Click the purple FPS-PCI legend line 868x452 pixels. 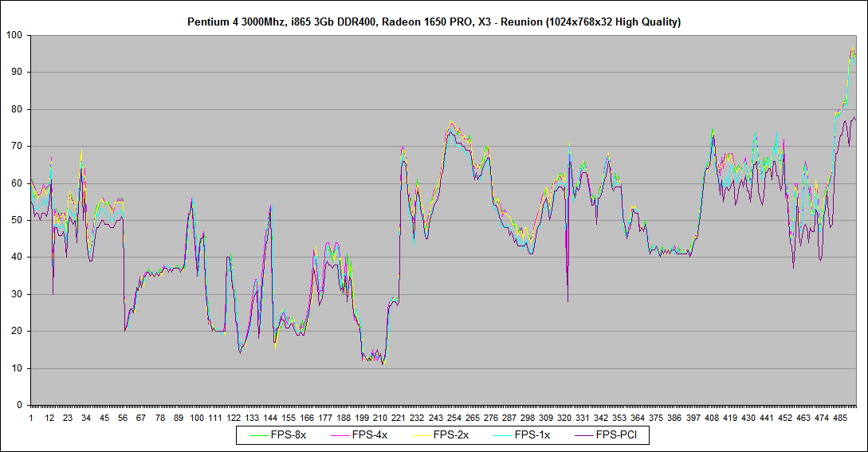tap(584, 435)
